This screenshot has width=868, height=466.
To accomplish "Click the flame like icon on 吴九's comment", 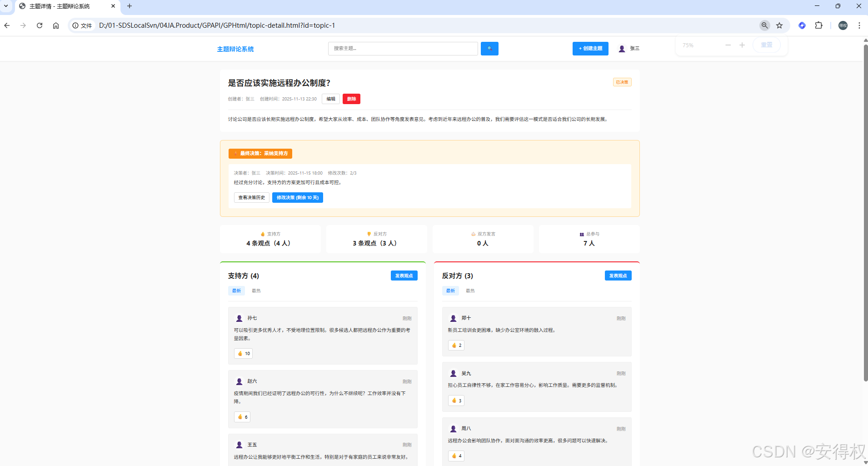I will pos(456,401).
